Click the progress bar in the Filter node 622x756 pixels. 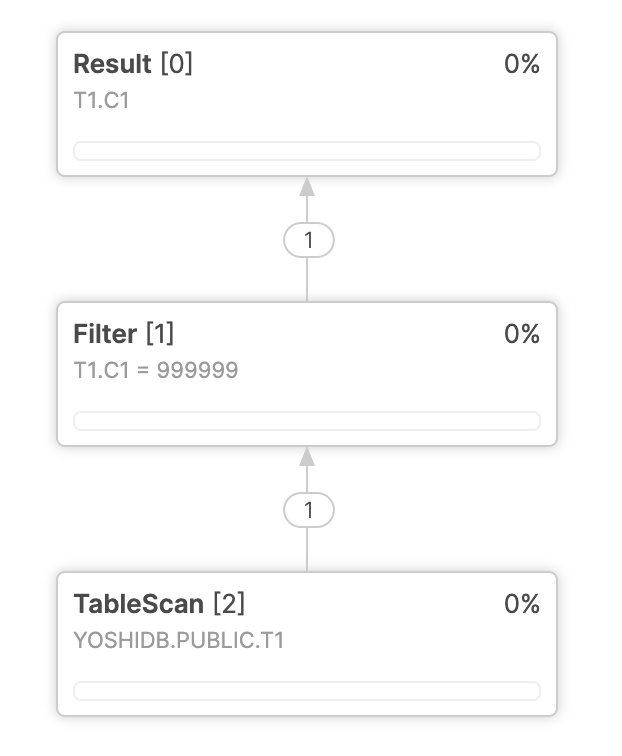pos(307,421)
